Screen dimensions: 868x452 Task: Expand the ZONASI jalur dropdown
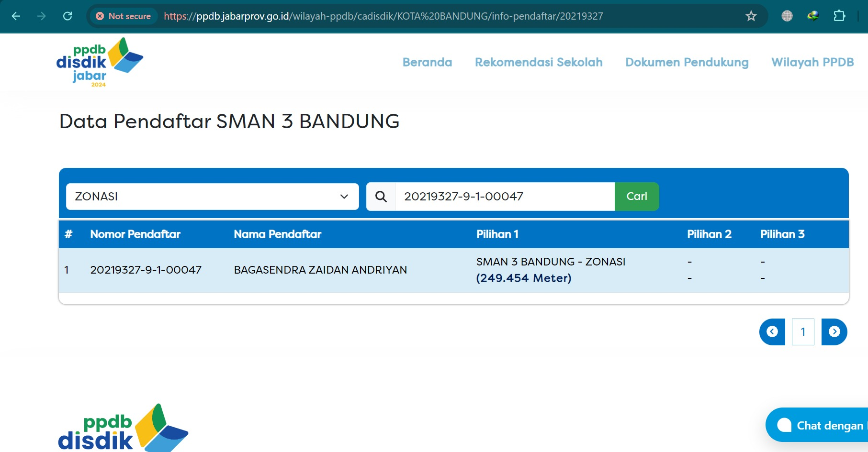coord(212,197)
